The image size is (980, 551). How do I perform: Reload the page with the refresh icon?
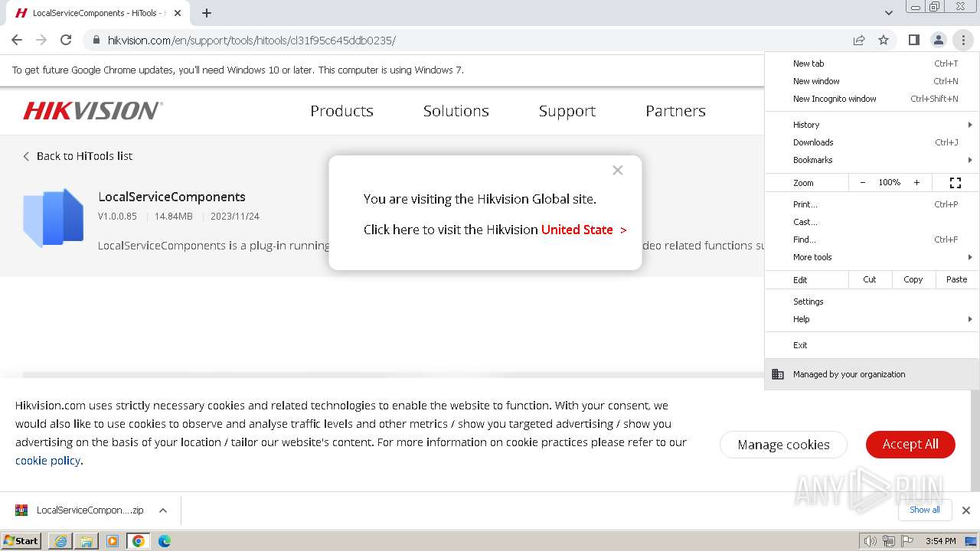click(66, 40)
